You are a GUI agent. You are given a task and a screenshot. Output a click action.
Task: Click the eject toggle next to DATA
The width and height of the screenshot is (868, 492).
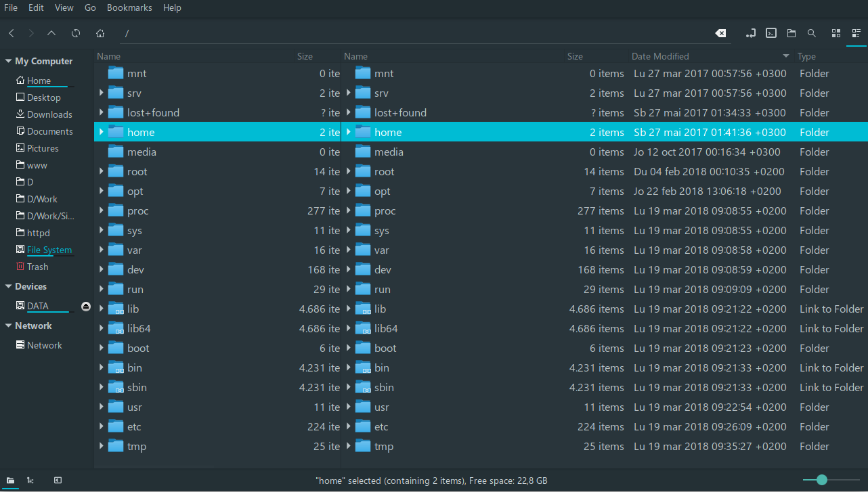[x=85, y=307]
